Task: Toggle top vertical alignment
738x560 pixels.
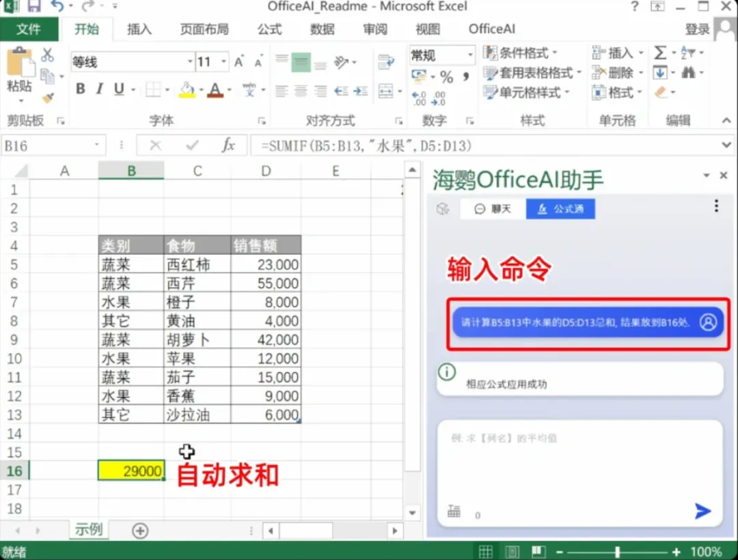Action: pyautogui.click(x=282, y=59)
